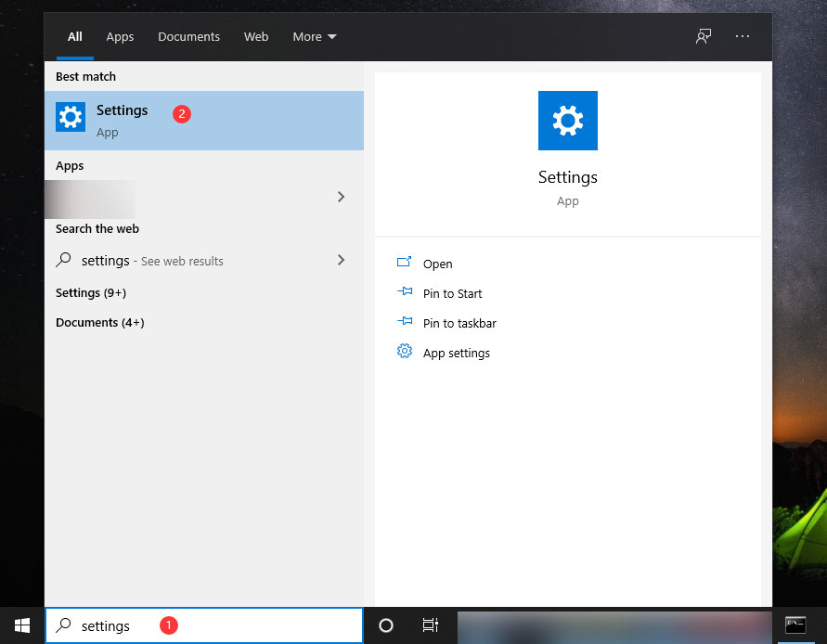Image resolution: width=827 pixels, height=644 pixels.
Task: Switch to the Web tab
Action: point(256,37)
